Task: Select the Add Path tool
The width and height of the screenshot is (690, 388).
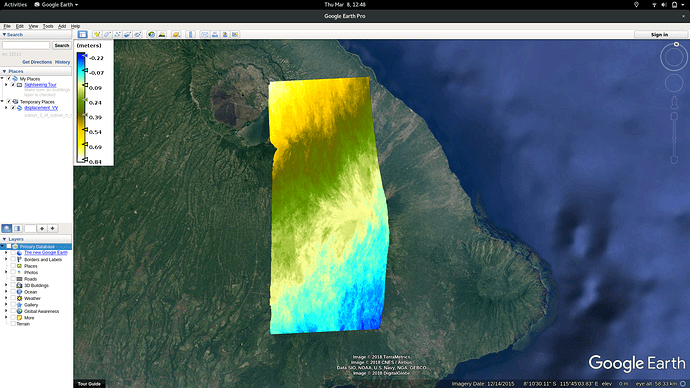Action: 117,34
